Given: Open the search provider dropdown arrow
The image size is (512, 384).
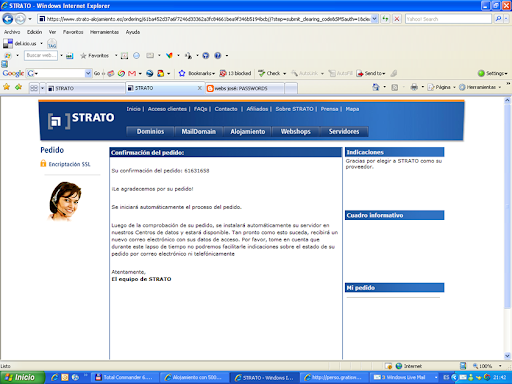Looking at the screenshot, I should click(506, 19).
